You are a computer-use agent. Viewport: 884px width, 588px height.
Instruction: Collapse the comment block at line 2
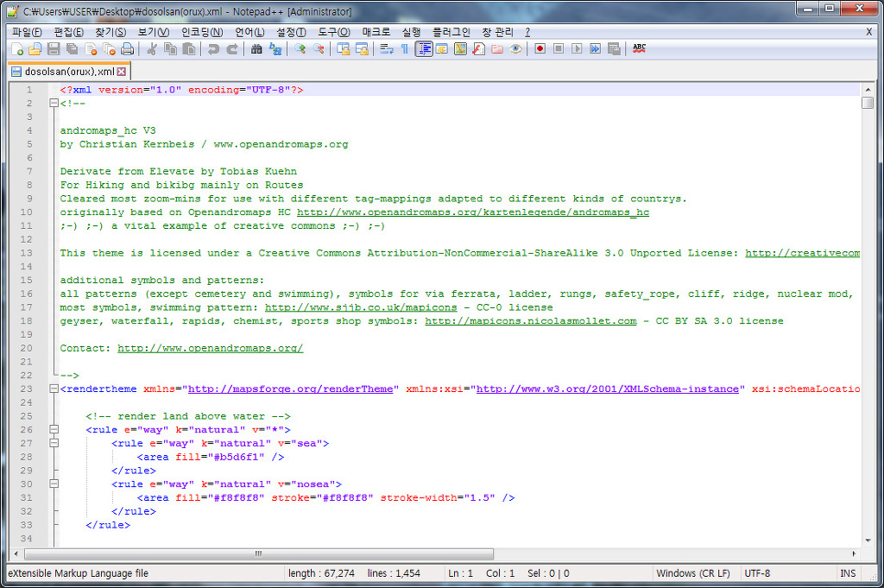(54, 104)
